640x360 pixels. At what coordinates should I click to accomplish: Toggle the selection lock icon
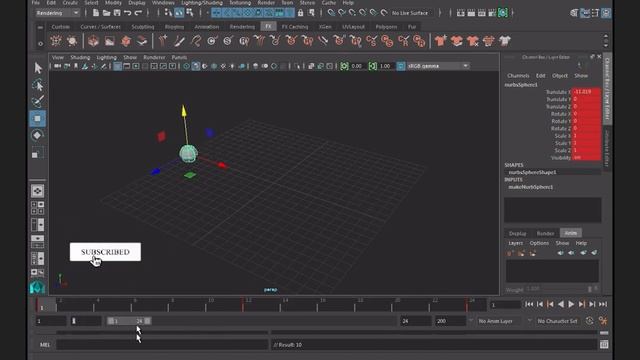point(300,13)
